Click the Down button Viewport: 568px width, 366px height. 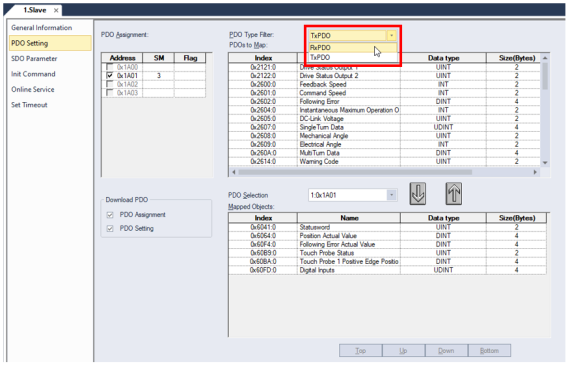[x=446, y=350]
